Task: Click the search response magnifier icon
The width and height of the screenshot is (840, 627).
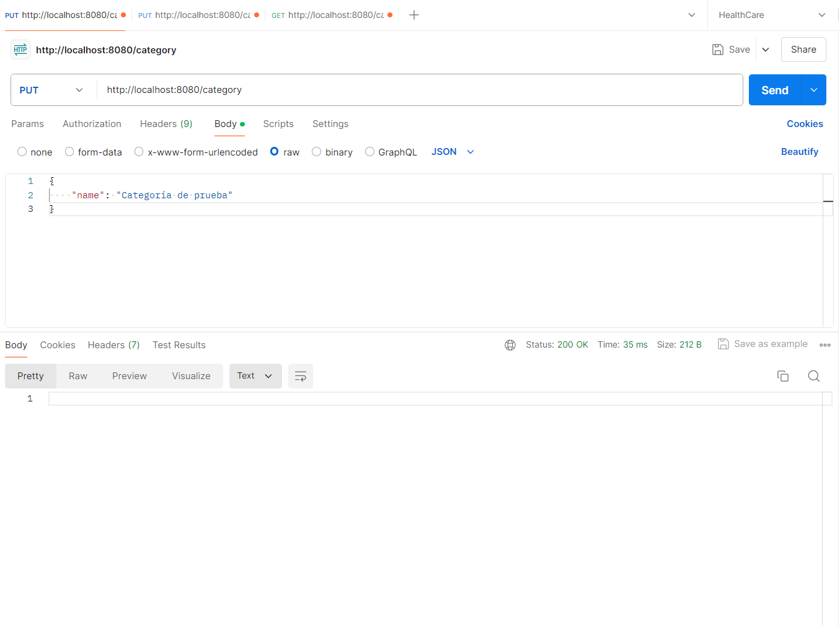Action: tap(814, 376)
